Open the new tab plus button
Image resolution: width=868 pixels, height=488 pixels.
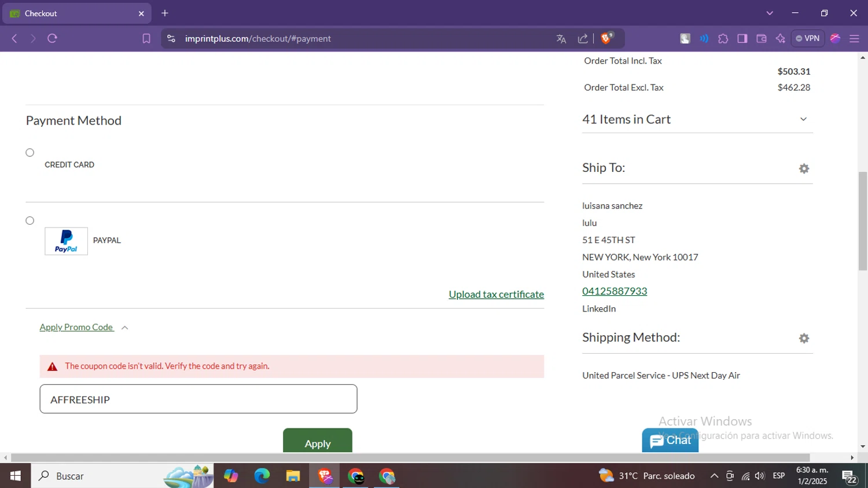point(165,13)
